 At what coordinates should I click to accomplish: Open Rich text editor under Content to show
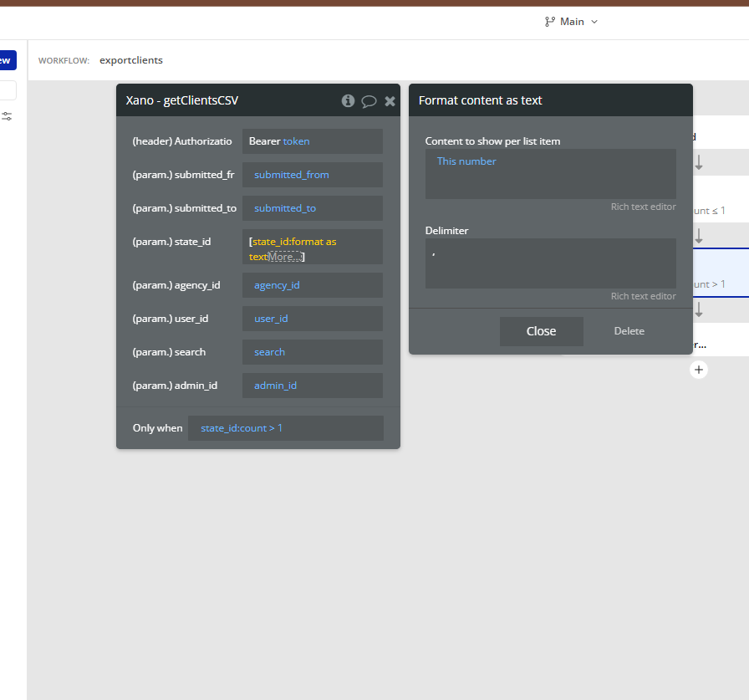(643, 207)
